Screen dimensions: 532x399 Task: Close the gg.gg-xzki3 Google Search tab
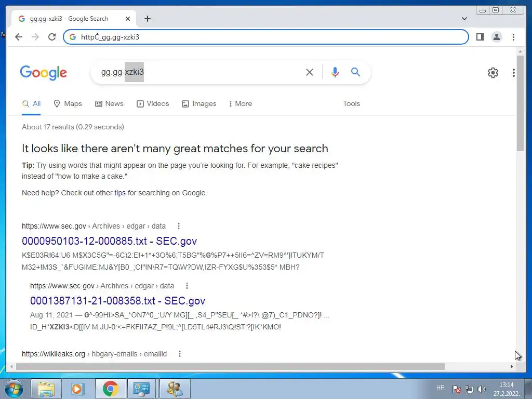(128, 19)
